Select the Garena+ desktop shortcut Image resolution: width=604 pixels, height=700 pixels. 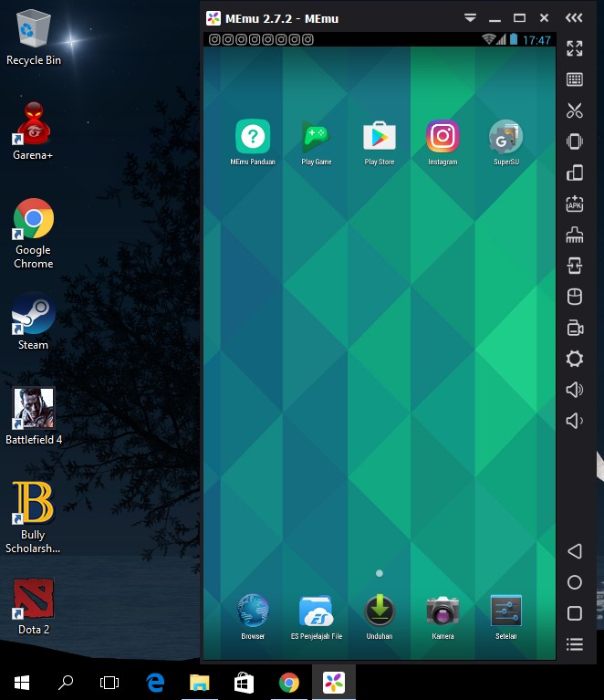[x=33, y=131]
